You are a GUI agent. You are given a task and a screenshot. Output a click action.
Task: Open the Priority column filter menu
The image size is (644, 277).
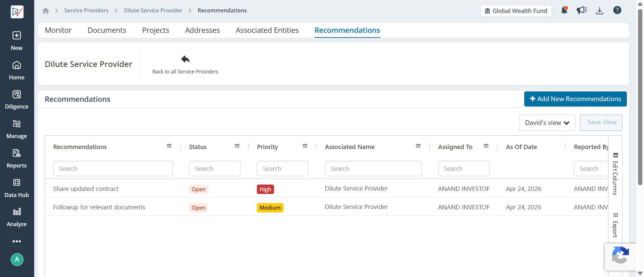[305, 146]
